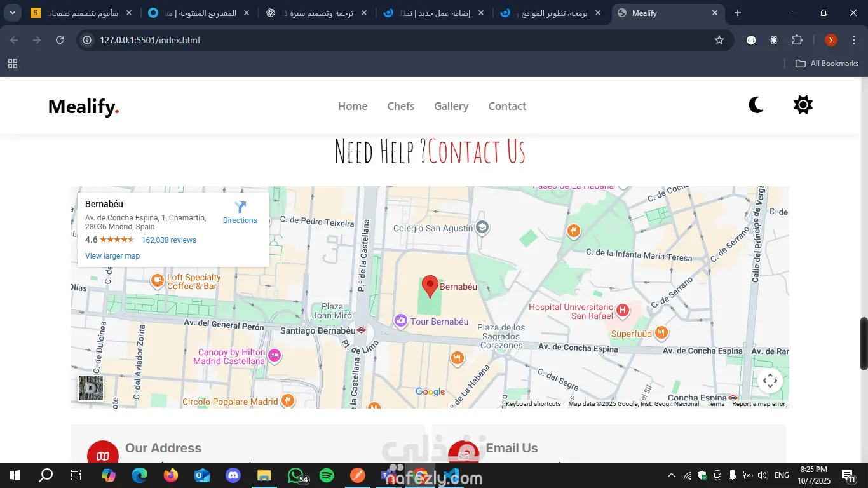Launch Firefox from the taskbar

(171, 475)
